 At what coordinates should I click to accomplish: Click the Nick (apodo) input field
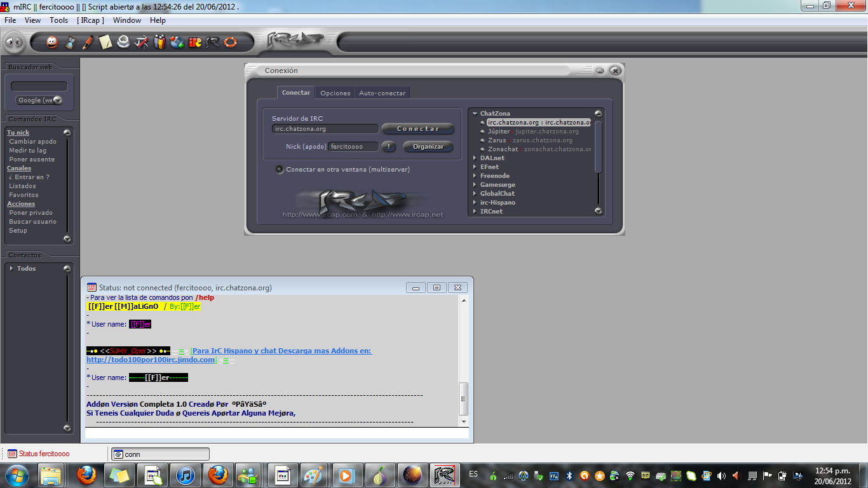(x=354, y=147)
